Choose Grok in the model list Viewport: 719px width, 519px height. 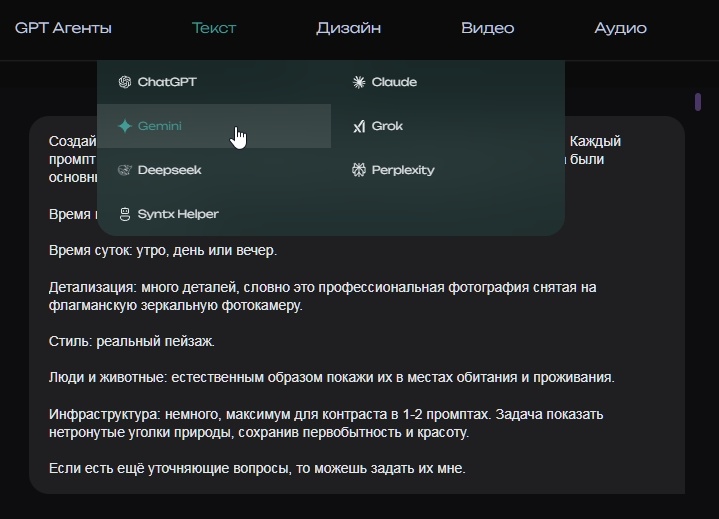tap(448, 126)
